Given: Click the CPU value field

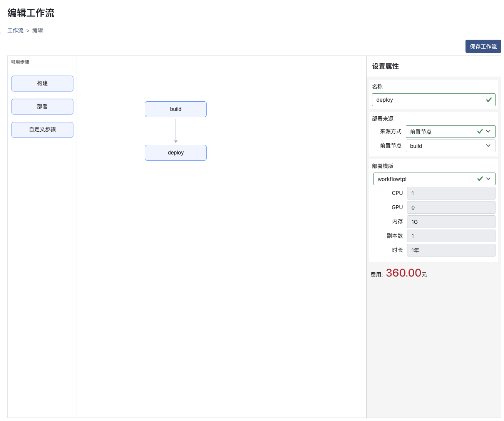Looking at the screenshot, I should coord(451,193).
